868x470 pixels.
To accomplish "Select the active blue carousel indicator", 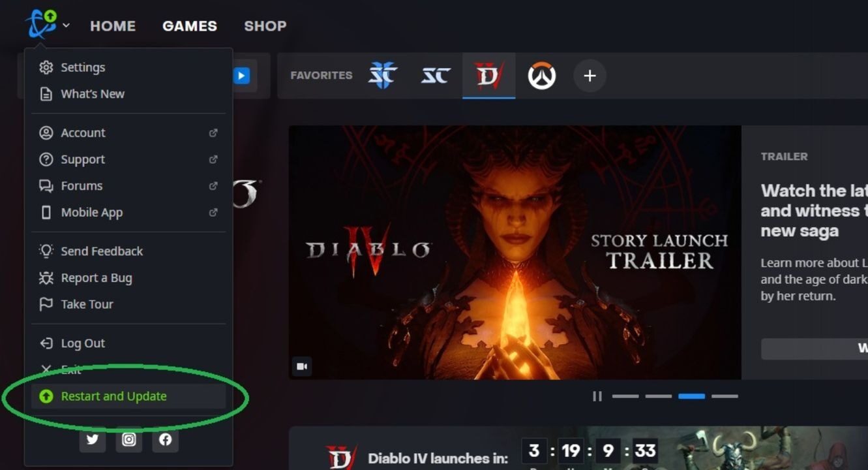I will pyautogui.click(x=691, y=396).
